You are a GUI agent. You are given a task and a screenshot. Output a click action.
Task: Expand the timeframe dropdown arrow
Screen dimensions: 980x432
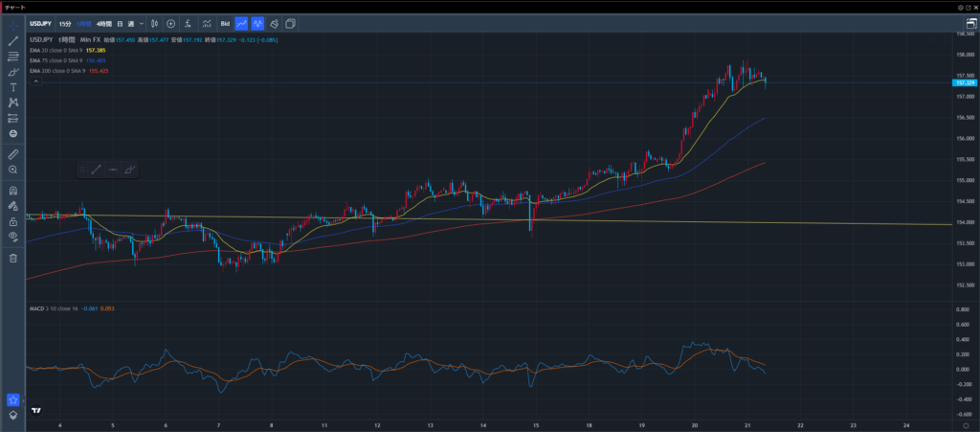[142, 22]
